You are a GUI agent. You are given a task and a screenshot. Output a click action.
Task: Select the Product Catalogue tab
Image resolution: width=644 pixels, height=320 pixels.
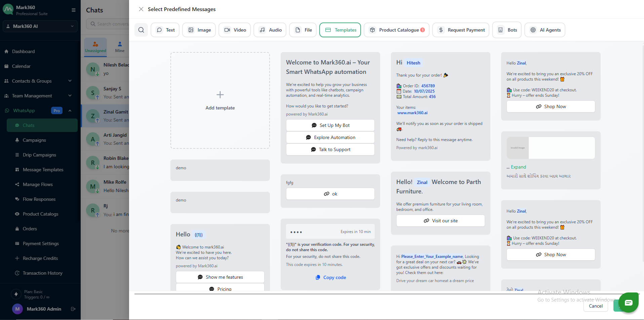point(397,30)
